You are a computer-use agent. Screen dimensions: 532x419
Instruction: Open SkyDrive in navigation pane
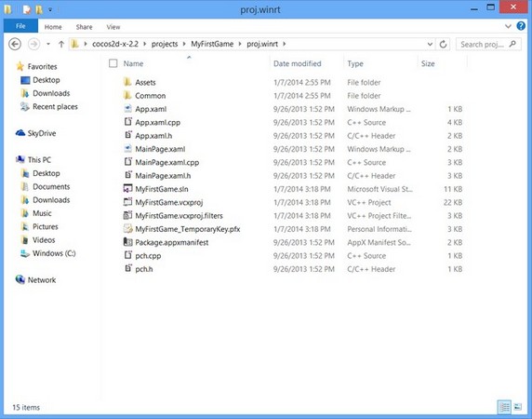[x=42, y=133]
